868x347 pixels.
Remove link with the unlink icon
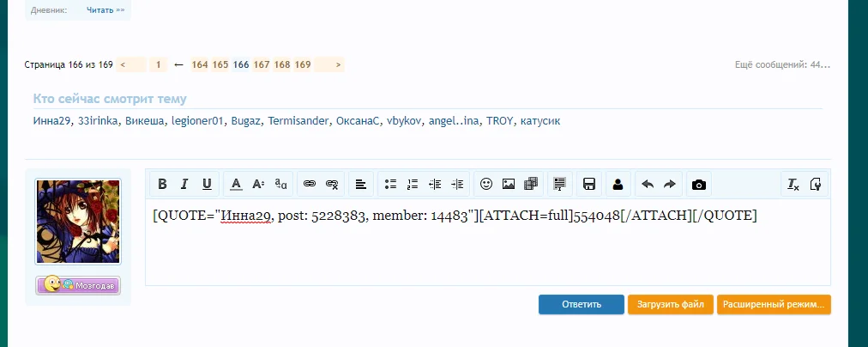[x=332, y=184]
